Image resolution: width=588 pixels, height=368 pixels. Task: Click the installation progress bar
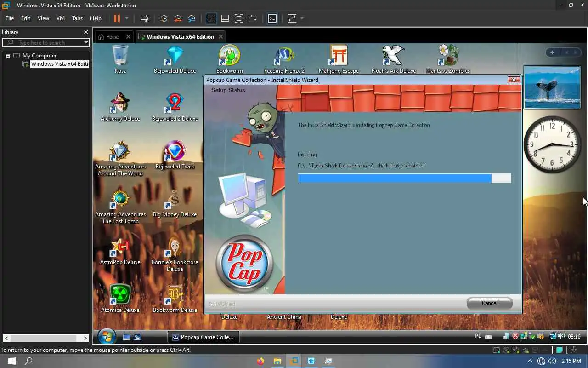click(x=404, y=178)
